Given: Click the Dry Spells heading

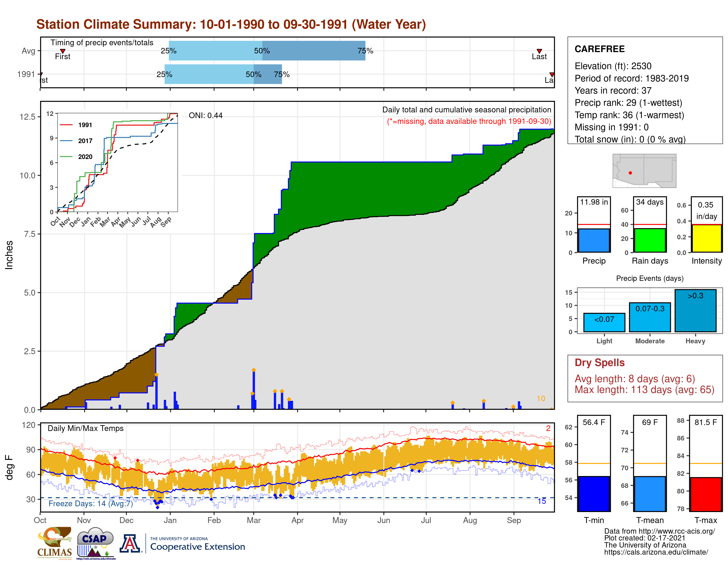Looking at the screenshot, I should click(x=599, y=363).
